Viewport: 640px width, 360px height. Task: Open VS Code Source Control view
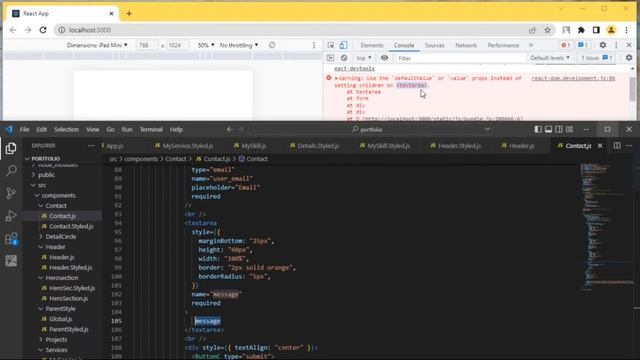pyautogui.click(x=11, y=193)
